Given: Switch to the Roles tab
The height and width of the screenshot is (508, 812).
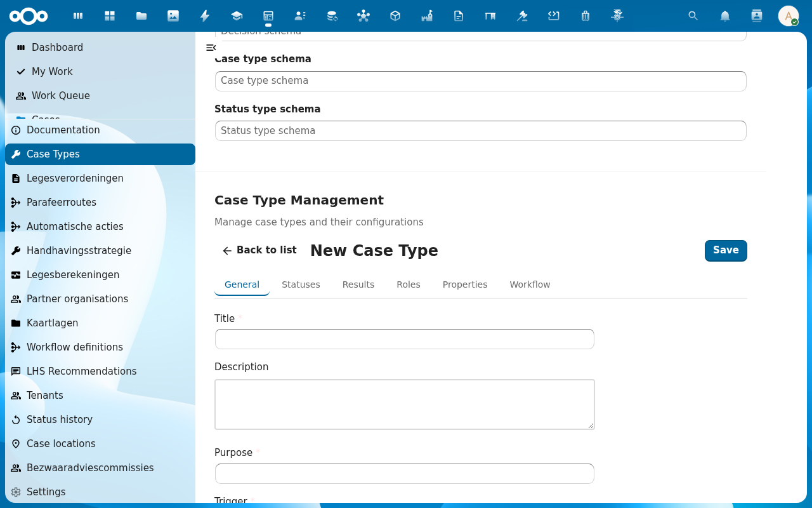Looking at the screenshot, I should tap(409, 284).
